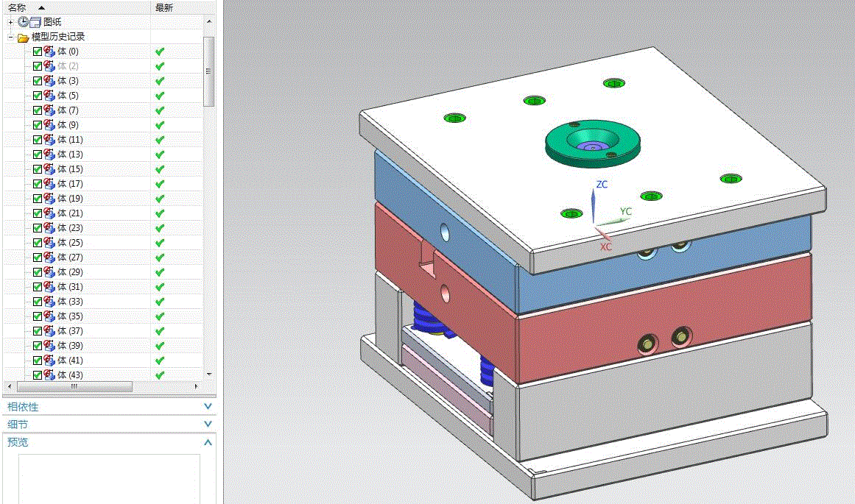Click the body icon of 体 (17)

49,184
